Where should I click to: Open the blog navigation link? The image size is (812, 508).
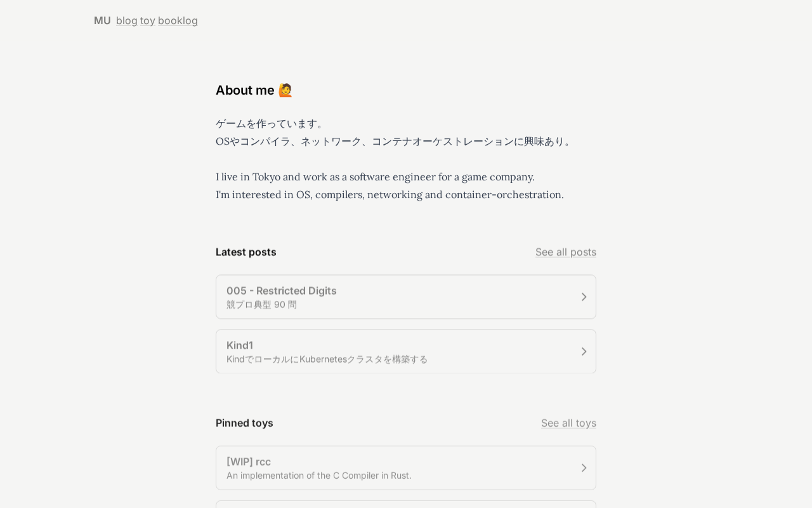[x=127, y=20]
